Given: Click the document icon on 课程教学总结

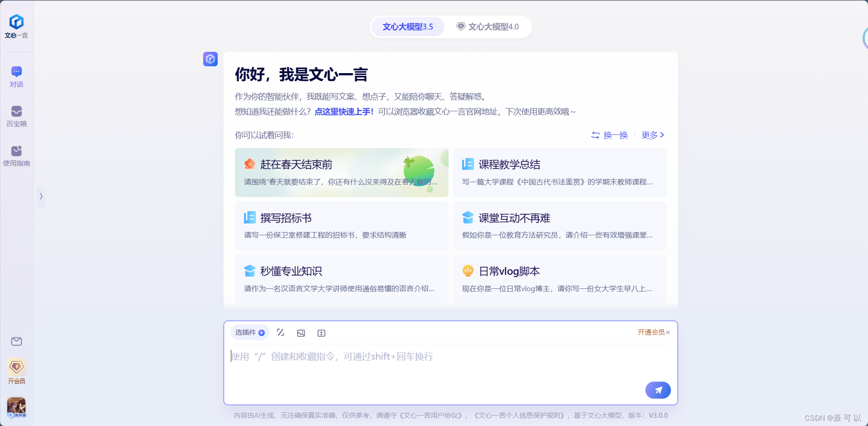Looking at the screenshot, I should [x=468, y=164].
